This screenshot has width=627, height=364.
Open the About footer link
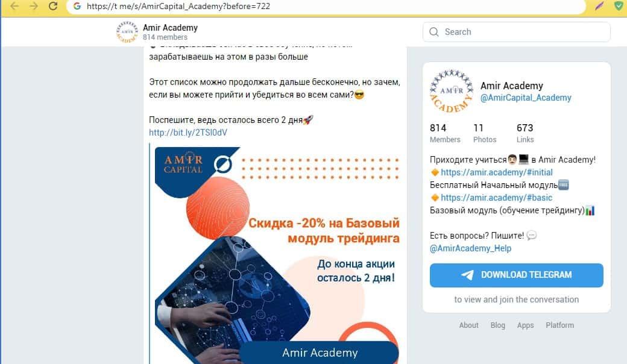(x=468, y=325)
